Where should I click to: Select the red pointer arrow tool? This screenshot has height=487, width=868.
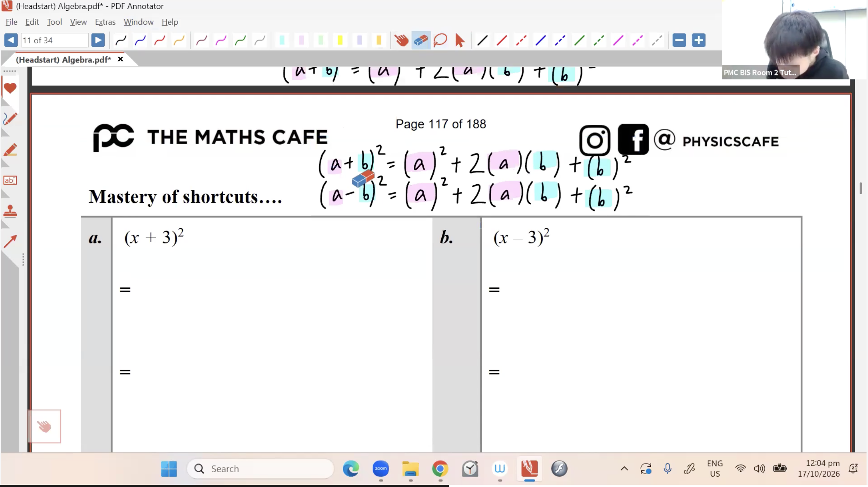coord(460,40)
